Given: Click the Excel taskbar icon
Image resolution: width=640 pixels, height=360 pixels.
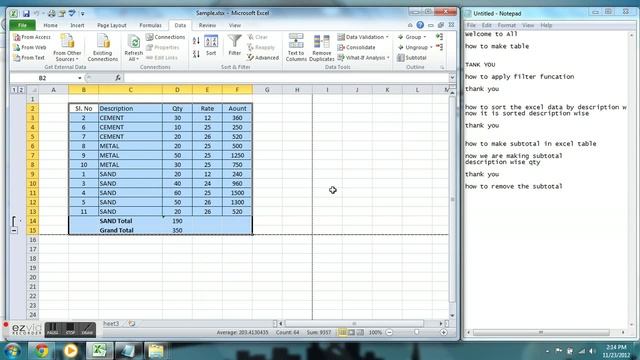Looking at the screenshot, I should pos(99,351).
